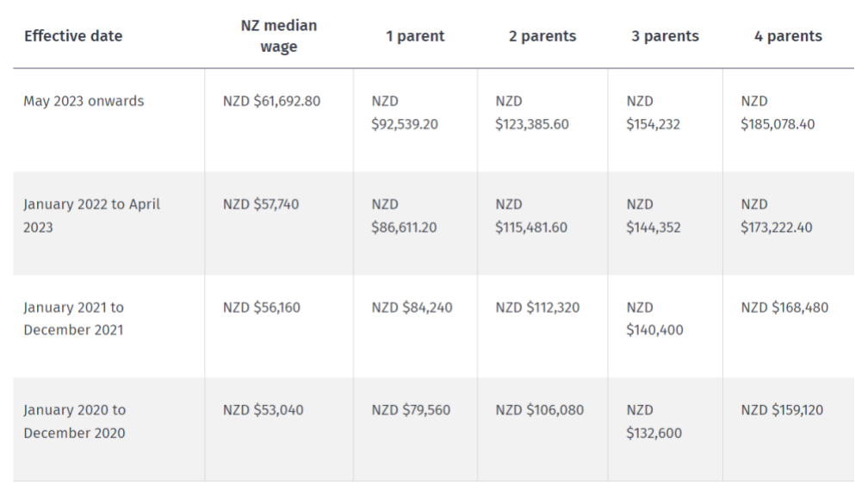
Task: Click the 1 parent column header
Action: [x=415, y=36]
